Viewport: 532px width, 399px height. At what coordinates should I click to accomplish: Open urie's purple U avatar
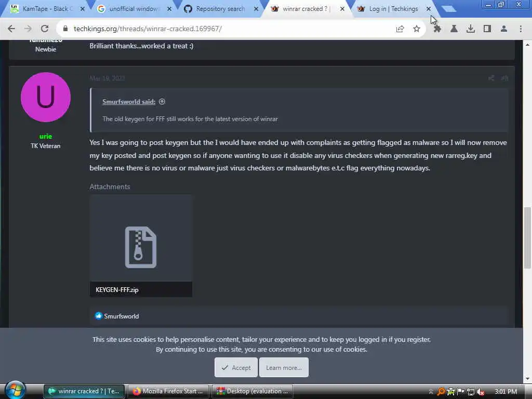(46, 97)
